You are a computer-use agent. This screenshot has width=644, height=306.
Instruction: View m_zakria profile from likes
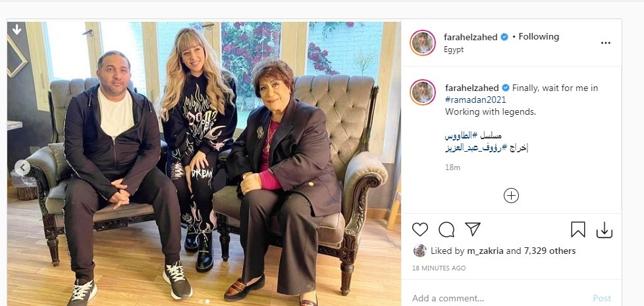485,251
